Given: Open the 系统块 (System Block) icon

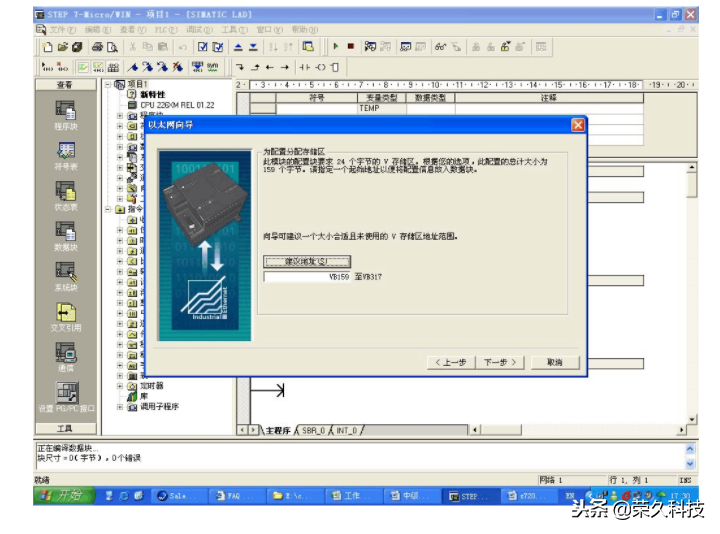Looking at the screenshot, I should point(65,271).
